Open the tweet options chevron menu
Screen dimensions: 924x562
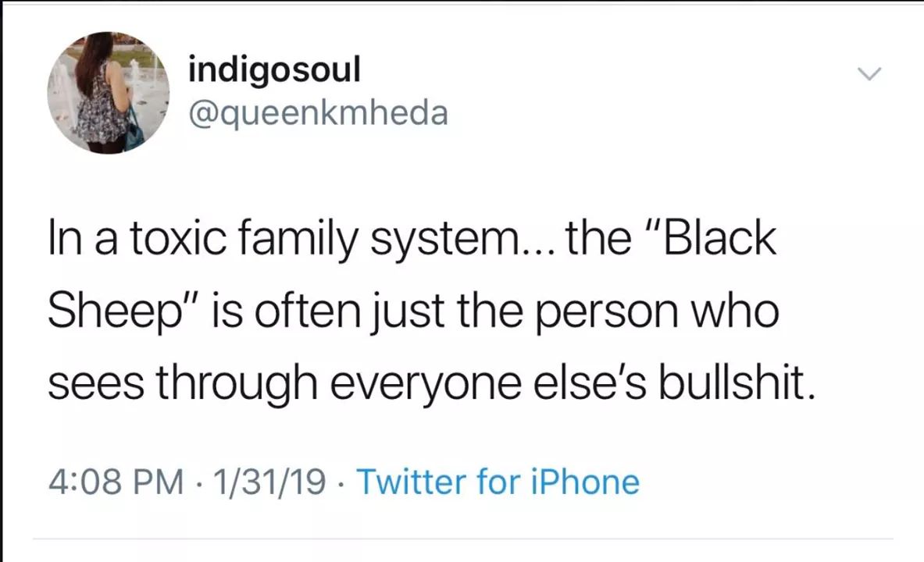point(869,75)
